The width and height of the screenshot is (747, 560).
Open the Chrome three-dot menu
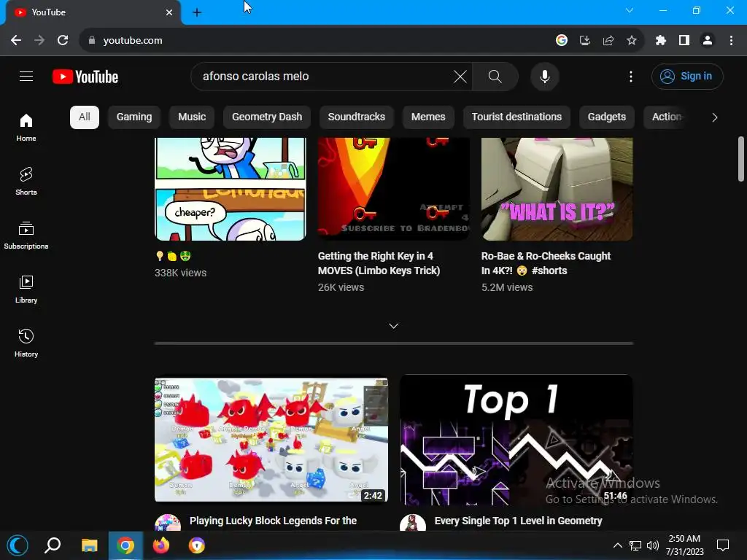[x=731, y=41]
